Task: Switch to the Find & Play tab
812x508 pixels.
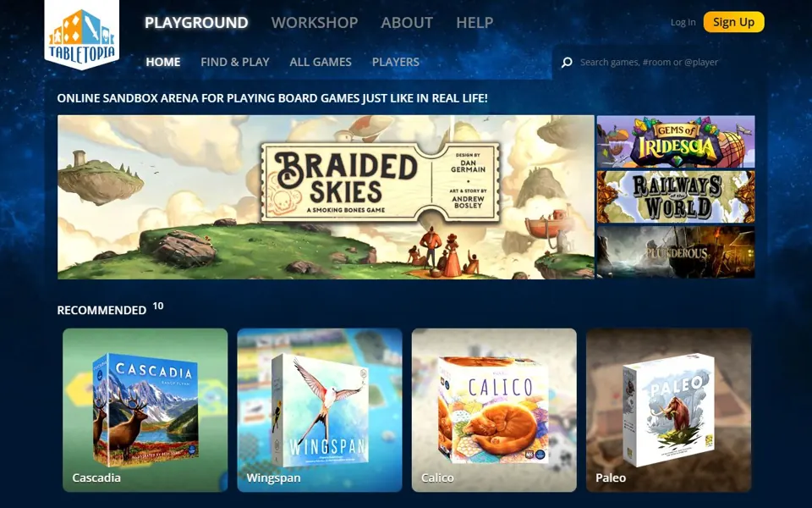Action: 235,62
